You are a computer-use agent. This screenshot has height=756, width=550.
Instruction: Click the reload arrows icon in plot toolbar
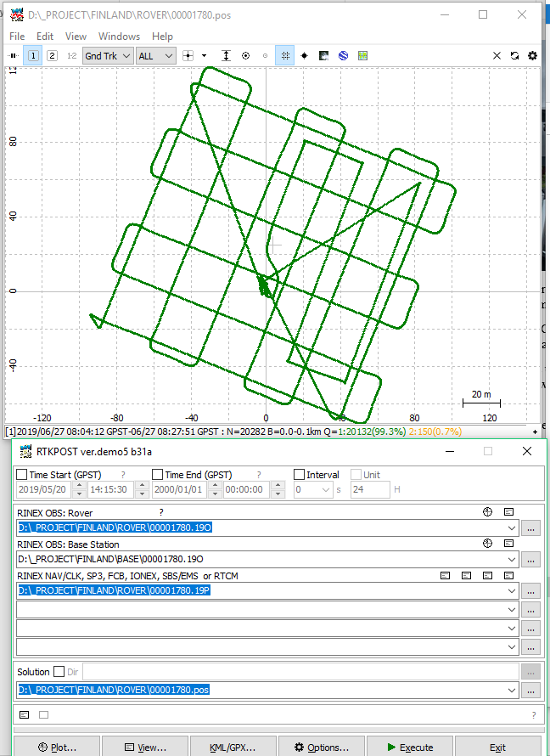coord(514,55)
